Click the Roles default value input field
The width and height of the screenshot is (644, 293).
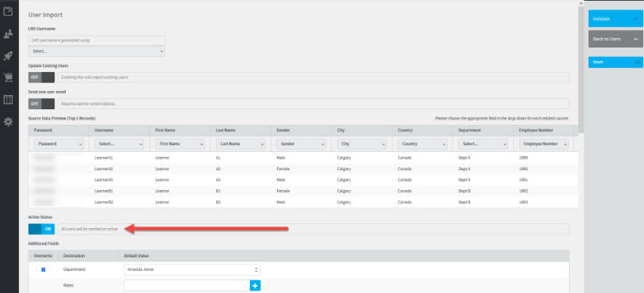(187, 285)
